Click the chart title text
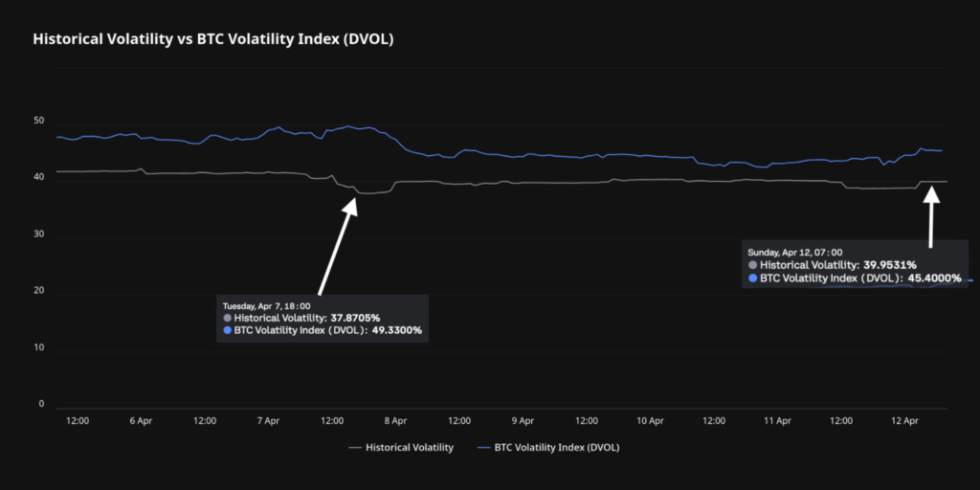980x490 pixels. tap(213, 40)
